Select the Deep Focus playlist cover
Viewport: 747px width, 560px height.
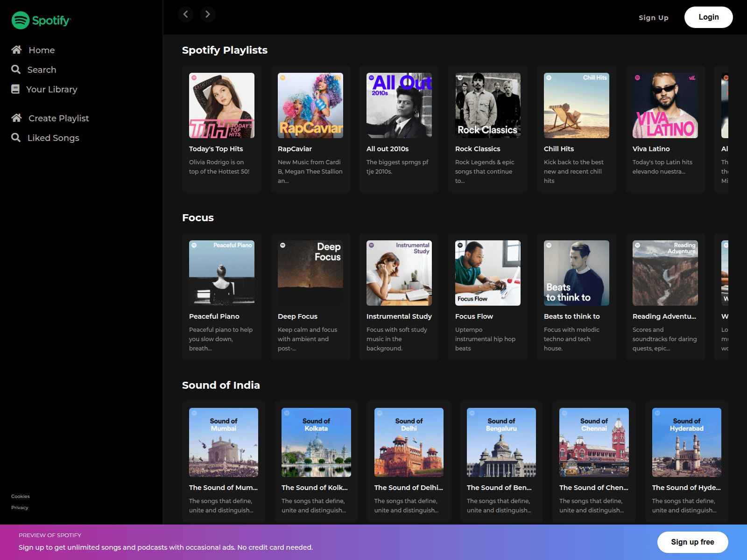click(310, 273)
